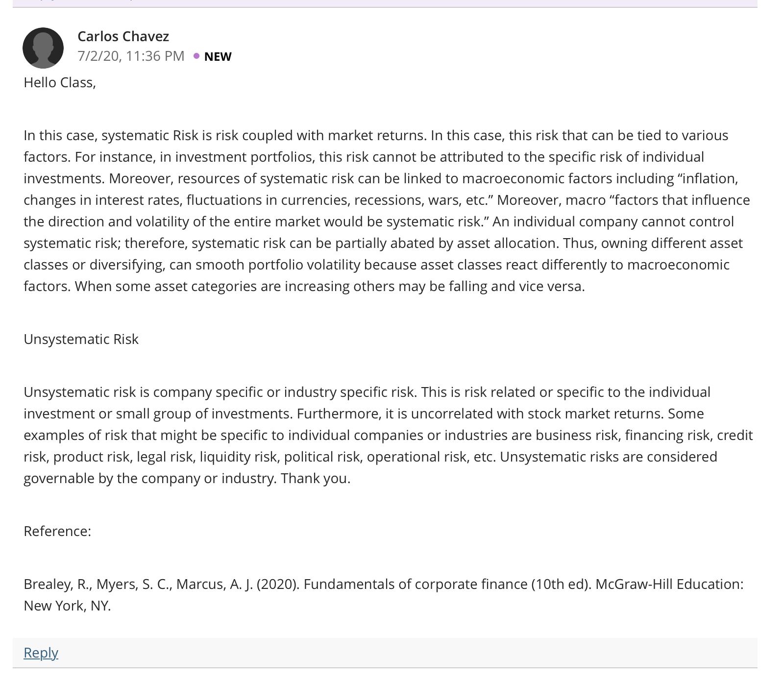Click the sentence beginning 'In this case, systematic Risk'
Viewport: 784px width, 683px height.
(225, 135)
